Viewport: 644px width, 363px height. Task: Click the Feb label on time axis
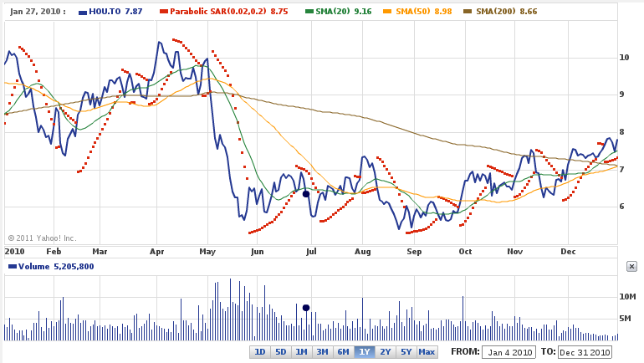54,251
